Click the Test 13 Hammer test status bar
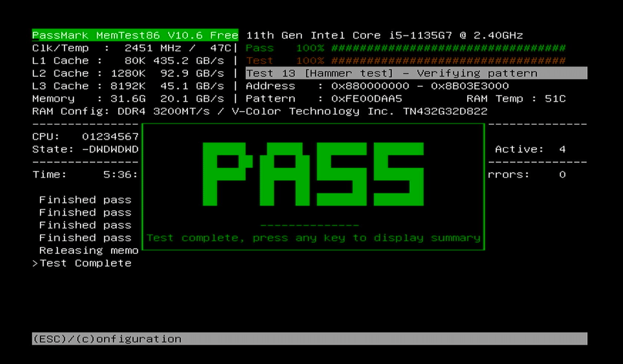This screenshot has width=623, height=364. tap(416, 73)
